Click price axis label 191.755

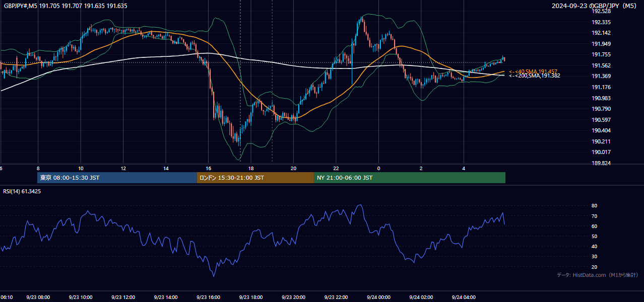601,54
